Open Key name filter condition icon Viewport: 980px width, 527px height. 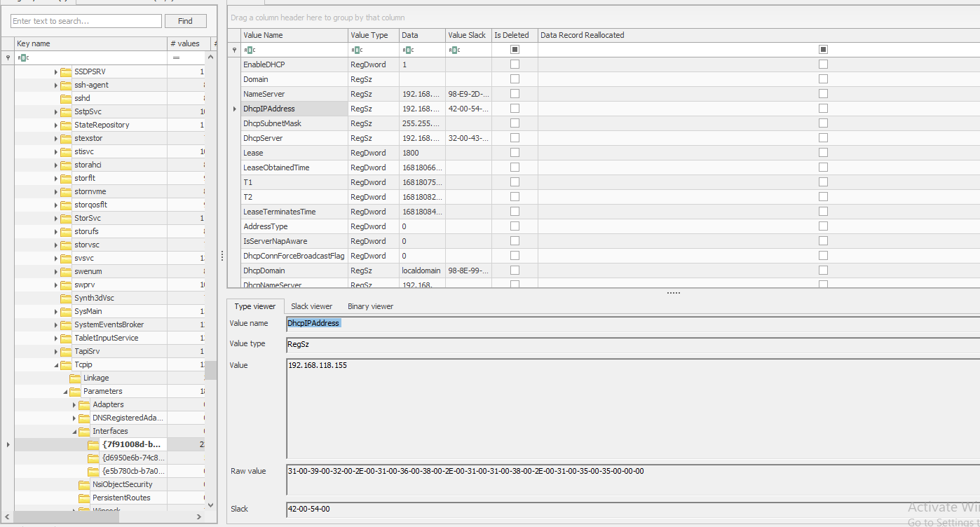point(23,57)
